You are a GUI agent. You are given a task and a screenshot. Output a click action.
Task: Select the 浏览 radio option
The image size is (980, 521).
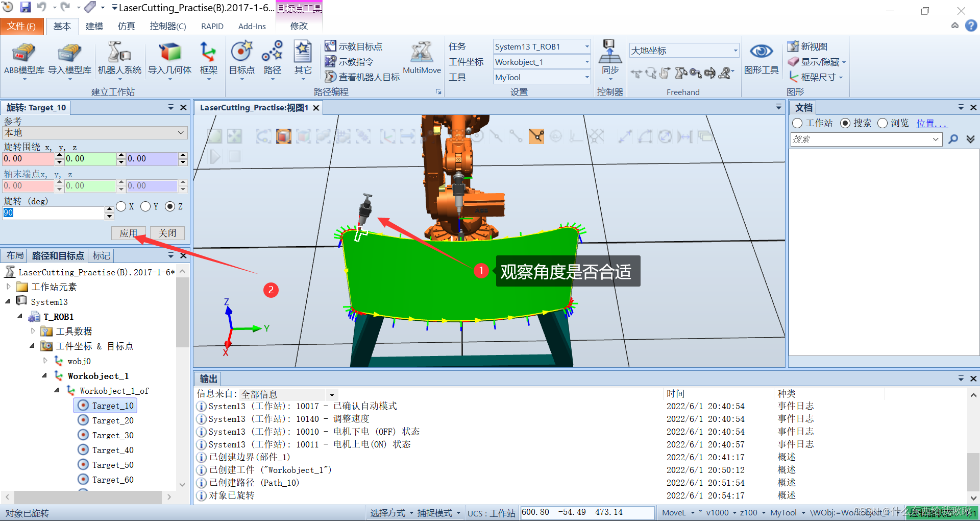click(883, 123)
